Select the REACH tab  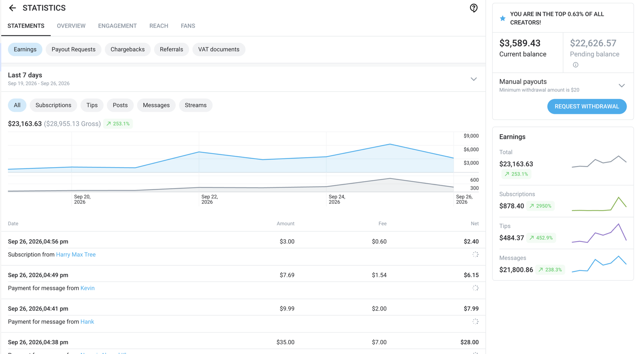pos(159,26)
